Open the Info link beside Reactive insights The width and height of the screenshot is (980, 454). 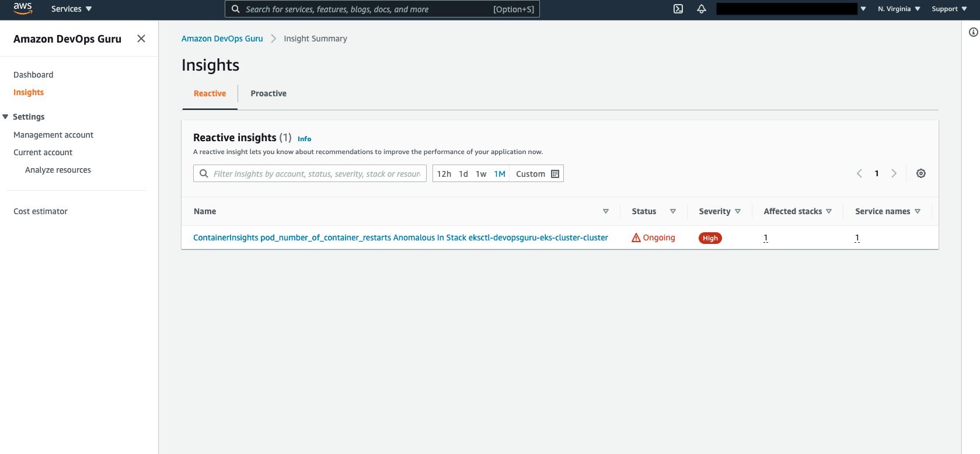304,139
